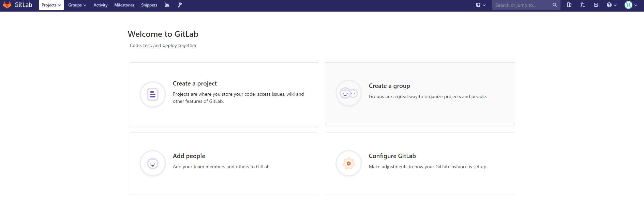
Task: Click the Create a project document icon
Action: (x=153, y=94)
